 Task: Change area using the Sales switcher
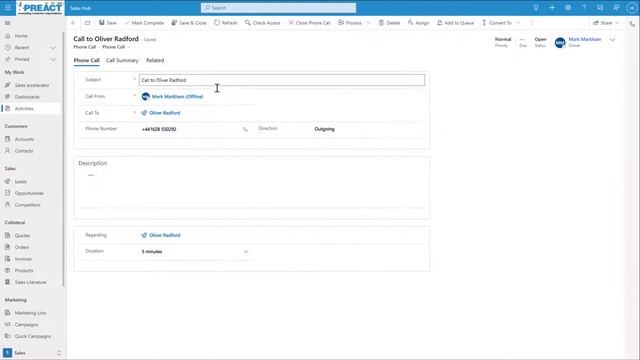pos(32,353)
